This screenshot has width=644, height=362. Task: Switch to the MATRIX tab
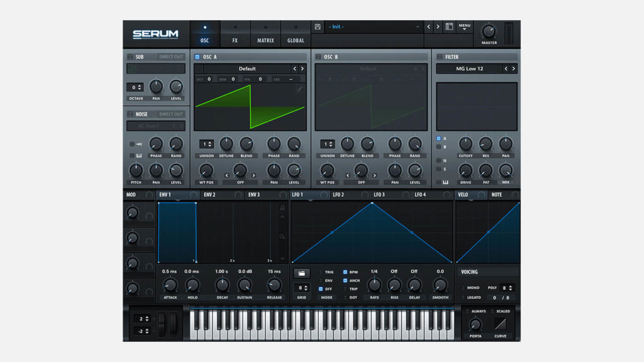tap(265, 35)
